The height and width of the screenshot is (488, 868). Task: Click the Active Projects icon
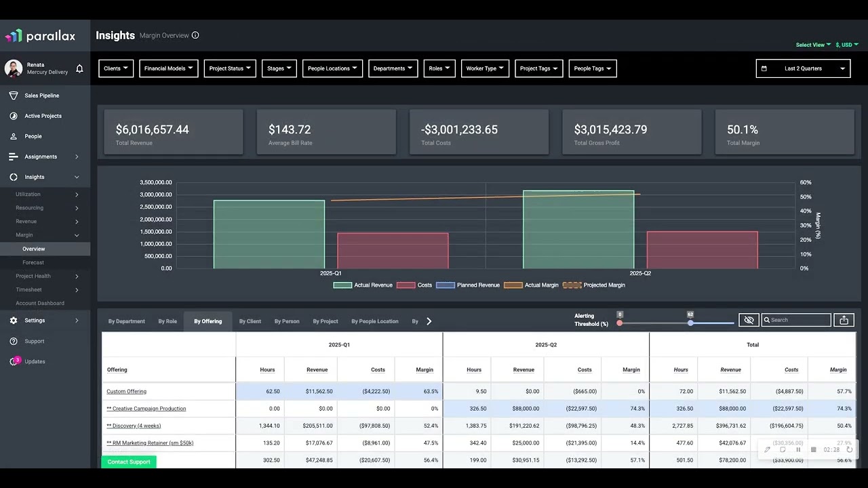coord(14,116)
